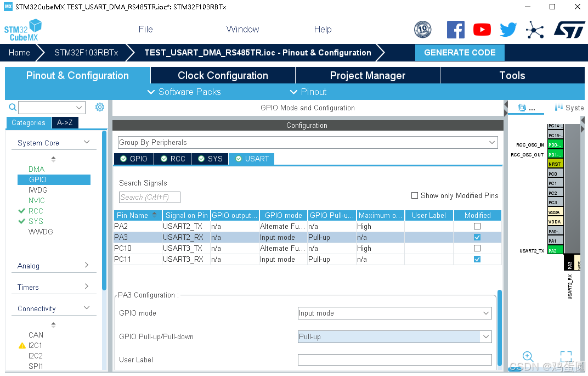Screen dimensions: 588x376
Task: Select DMA in System Core list
Action: (x=36, y=169)
